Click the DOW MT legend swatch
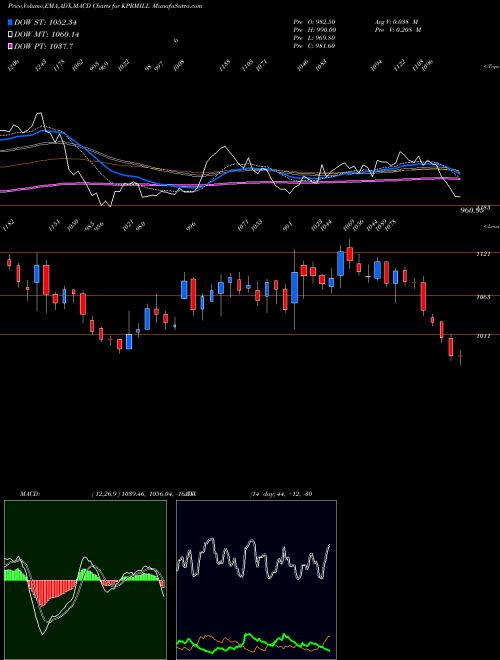The height and width of the screenshot is (660, 500). point(11,34)
